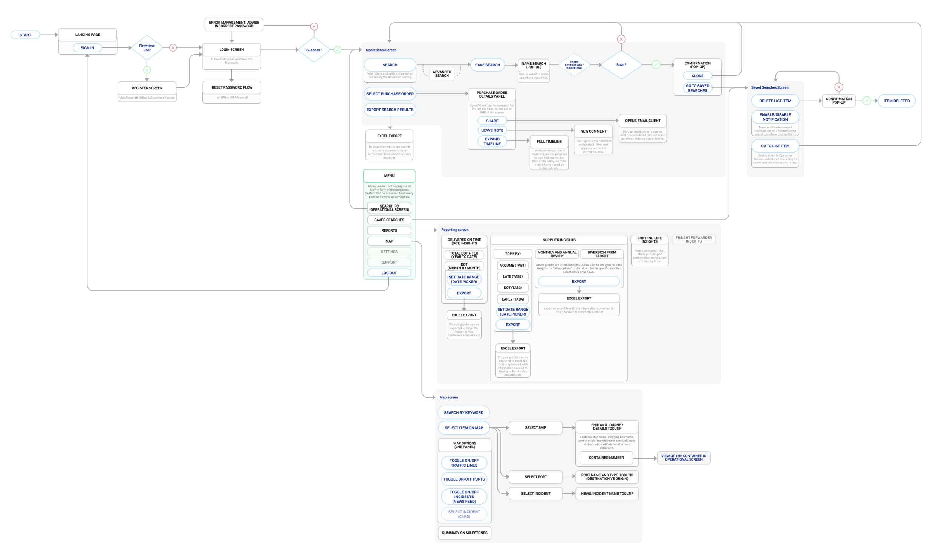Toggle on/off ports option
The image size is (942, 560).
(x=463, y=479)
